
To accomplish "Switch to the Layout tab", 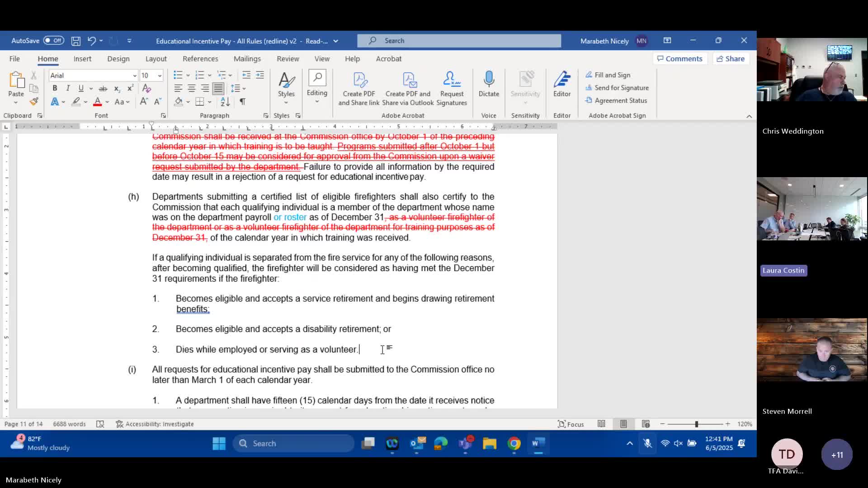I will [156, 59].
